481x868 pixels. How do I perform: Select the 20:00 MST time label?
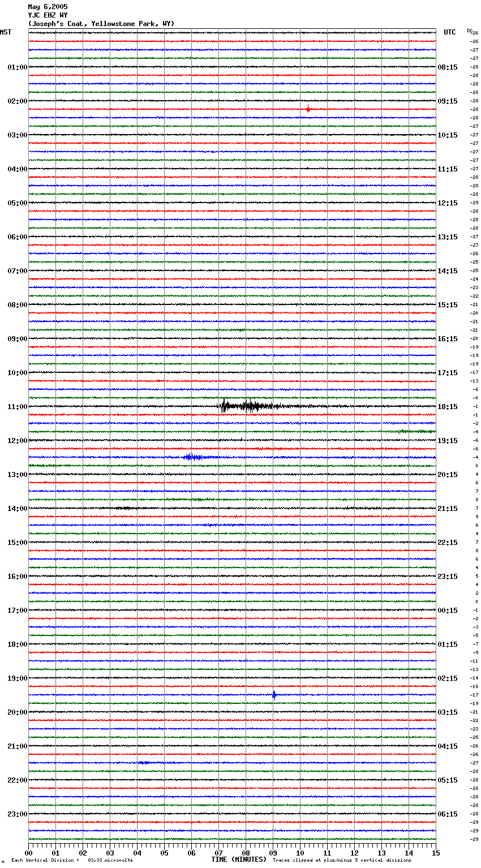(18, 712)
